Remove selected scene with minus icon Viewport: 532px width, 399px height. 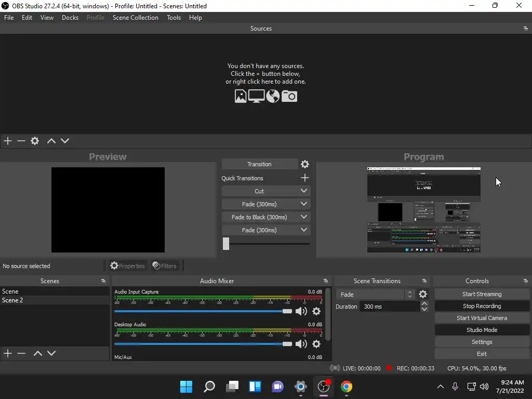click(21, 353)
